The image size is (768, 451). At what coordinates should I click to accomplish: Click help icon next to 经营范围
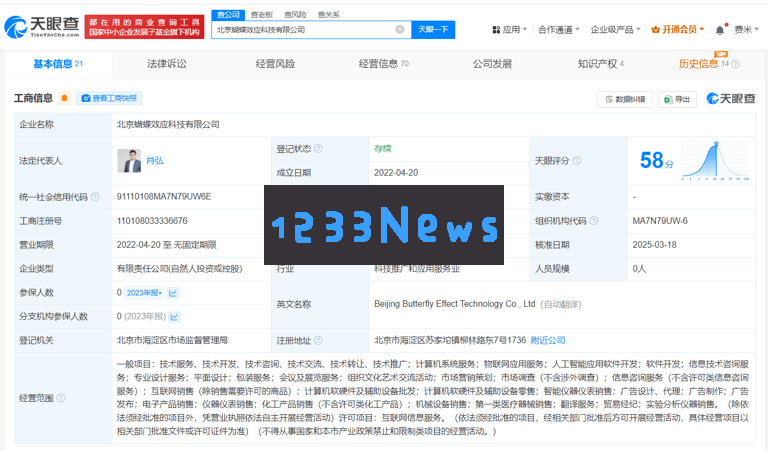point(61,398)
